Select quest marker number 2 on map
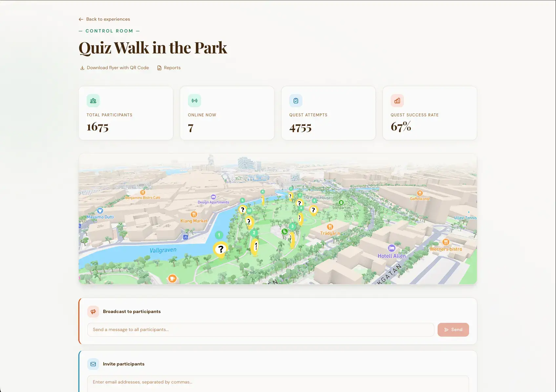The image size is (556, 392). (254, 233)
